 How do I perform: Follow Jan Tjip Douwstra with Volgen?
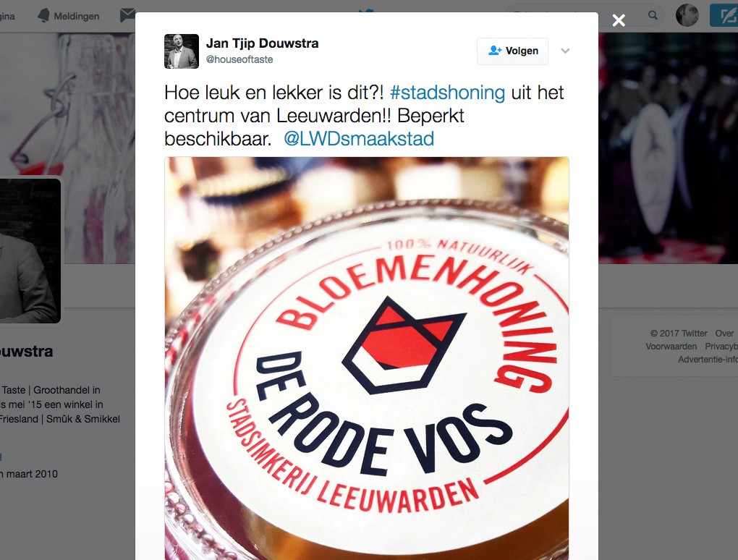pyautogui.click(x=512, y=51)
